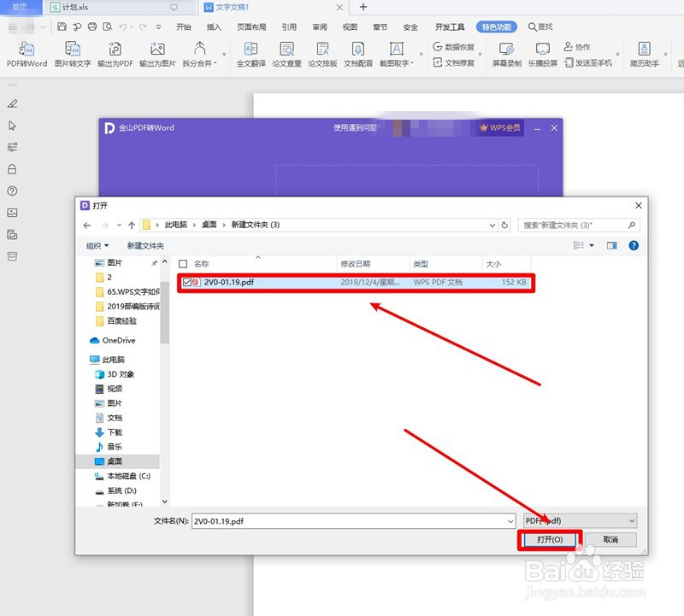Add a new document tab with plus
The width and height of the screenshot is (684, 616).
pyautogui.click(x=363, y=7)
